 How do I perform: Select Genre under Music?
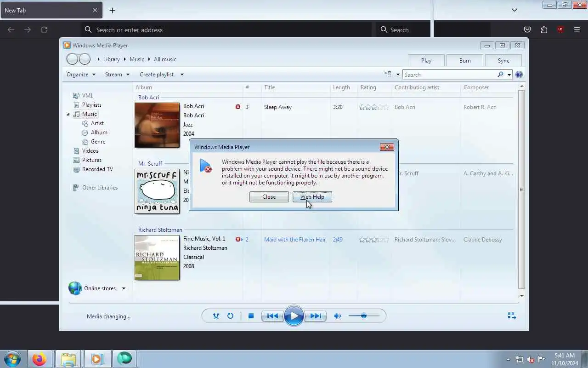pyautogui.click(x=98, y=142)
